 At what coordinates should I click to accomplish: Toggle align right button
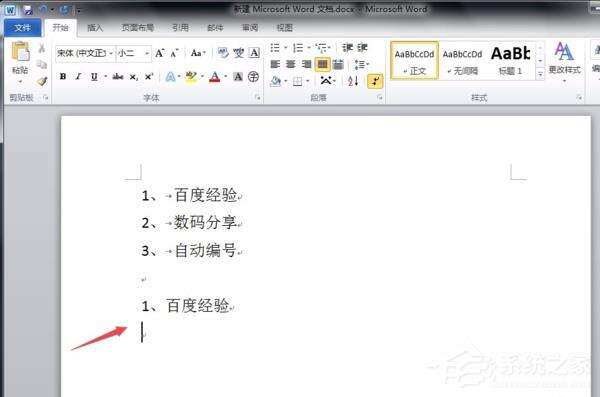[x=307, y=64]
